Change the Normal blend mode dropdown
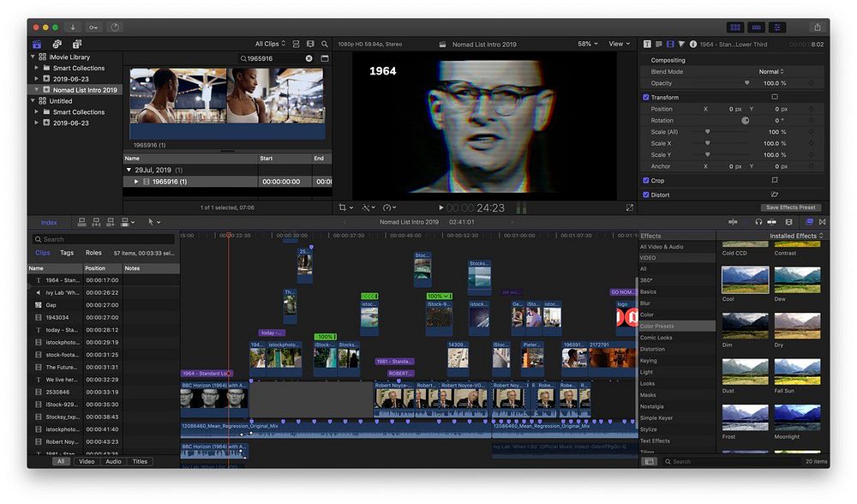The image size is (857, 504). pyautogui.click(x=771, y=72)
